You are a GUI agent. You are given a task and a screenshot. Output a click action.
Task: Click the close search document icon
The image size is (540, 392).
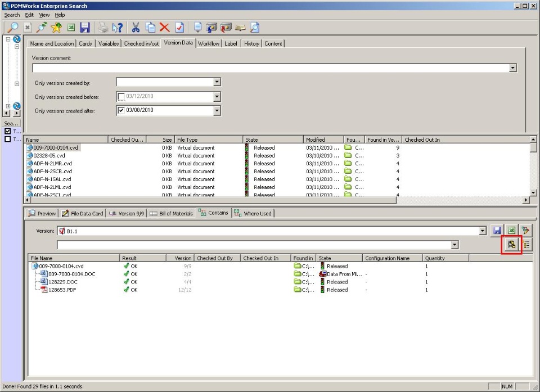point(28,27)
